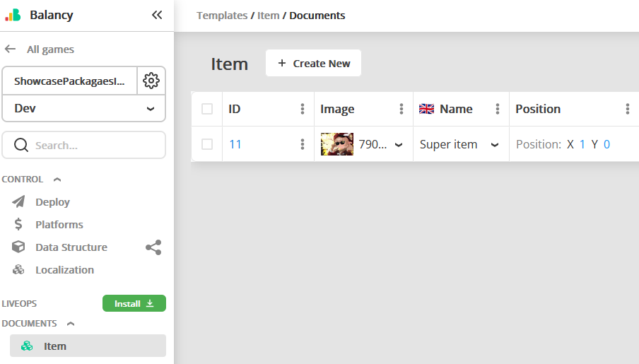The image size is (639, 364).
Task: Open Position column three-dot menu
Action: (628, 109)
